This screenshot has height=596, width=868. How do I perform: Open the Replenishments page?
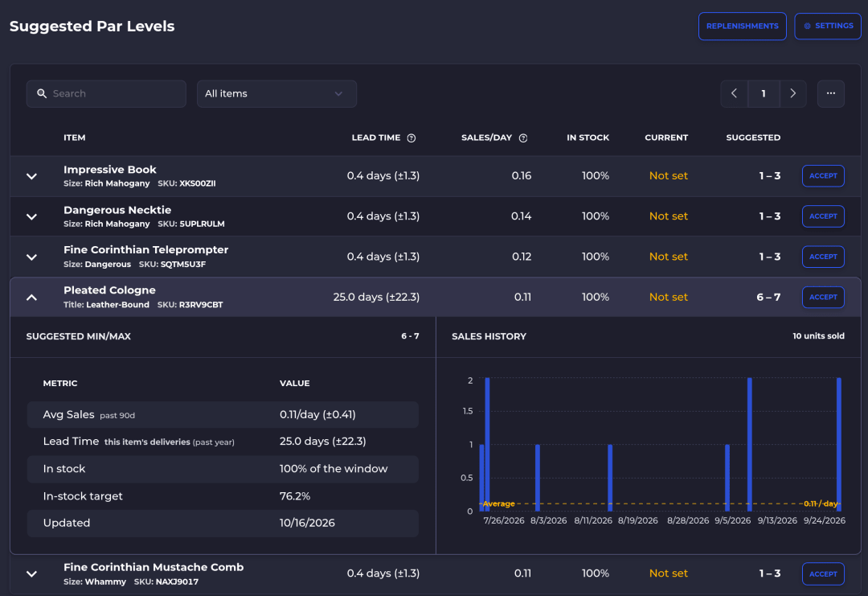(x=743, y=26)
